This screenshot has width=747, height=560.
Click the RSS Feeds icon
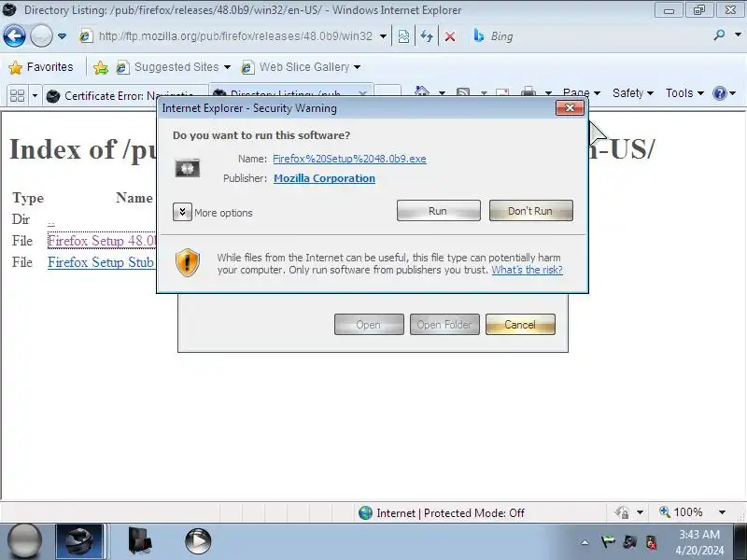[x=463, y=91]
